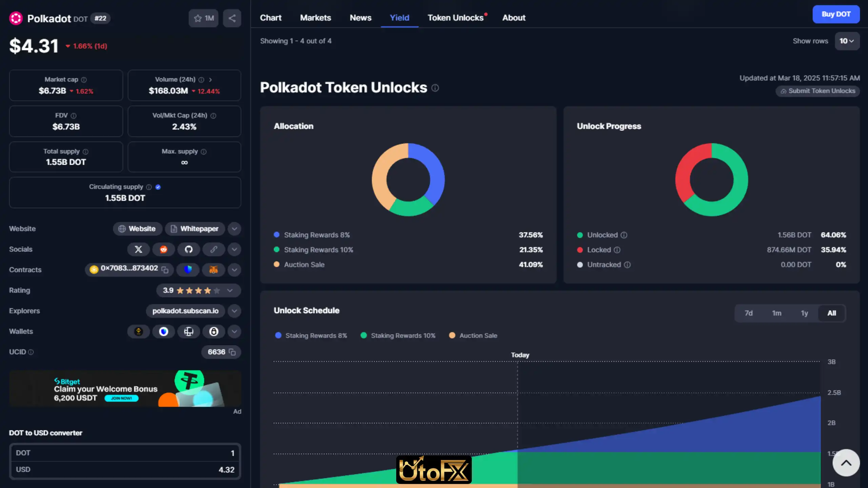
Task: Click info icon beside Circulating supply
Action: point(149,187)
